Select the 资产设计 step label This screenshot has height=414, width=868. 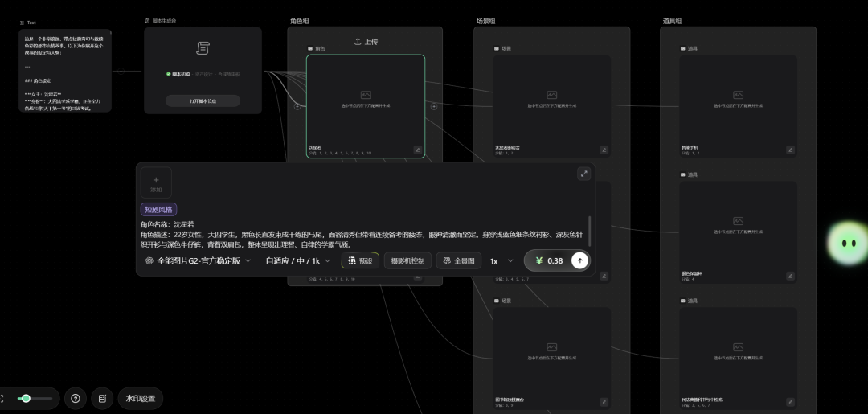[203, 74]
